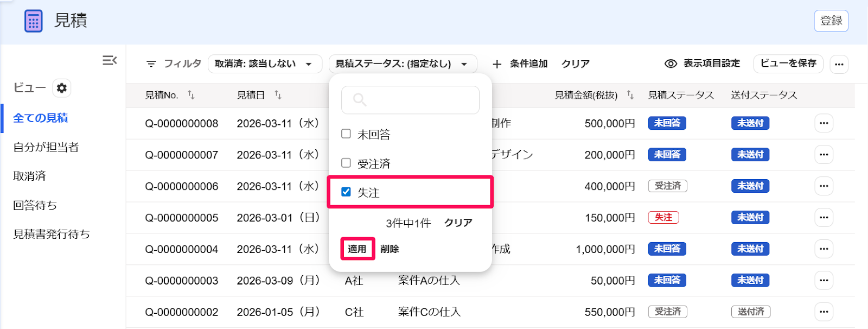868x329 pixels.
Task: Open the more-options menu beside ビューを保存
Action: (839, 64)
